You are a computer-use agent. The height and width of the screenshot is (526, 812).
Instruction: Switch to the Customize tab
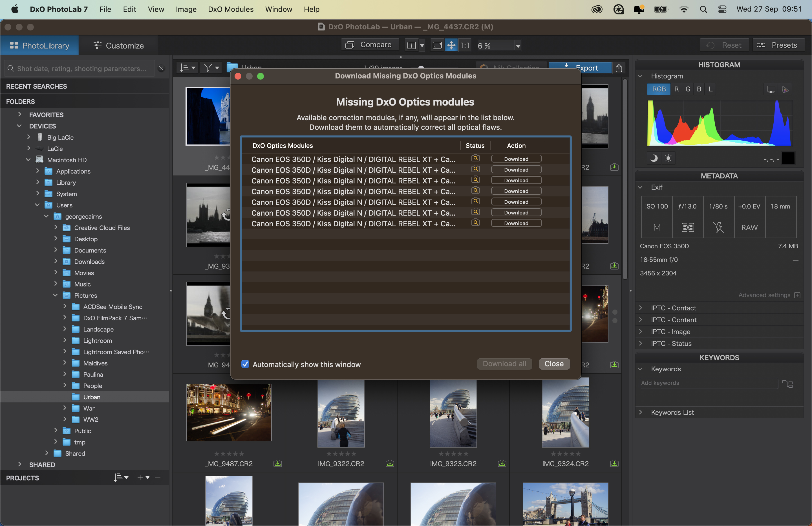coord(118,45)
